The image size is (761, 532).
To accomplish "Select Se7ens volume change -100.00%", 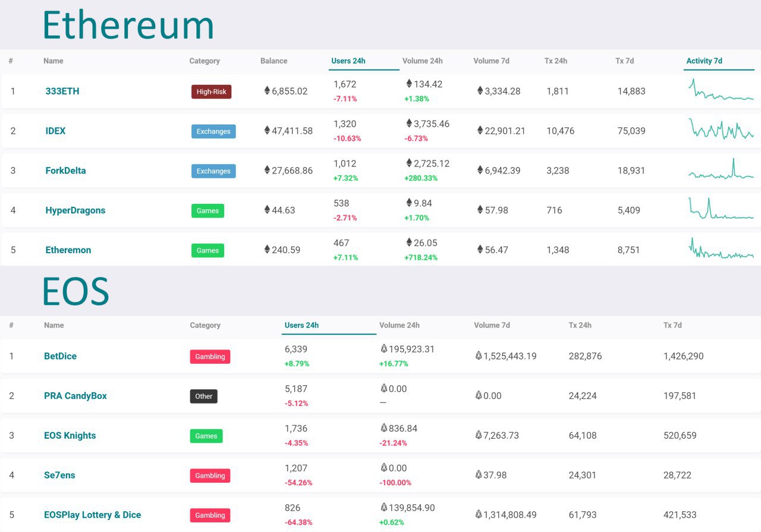I will [395, 483].
